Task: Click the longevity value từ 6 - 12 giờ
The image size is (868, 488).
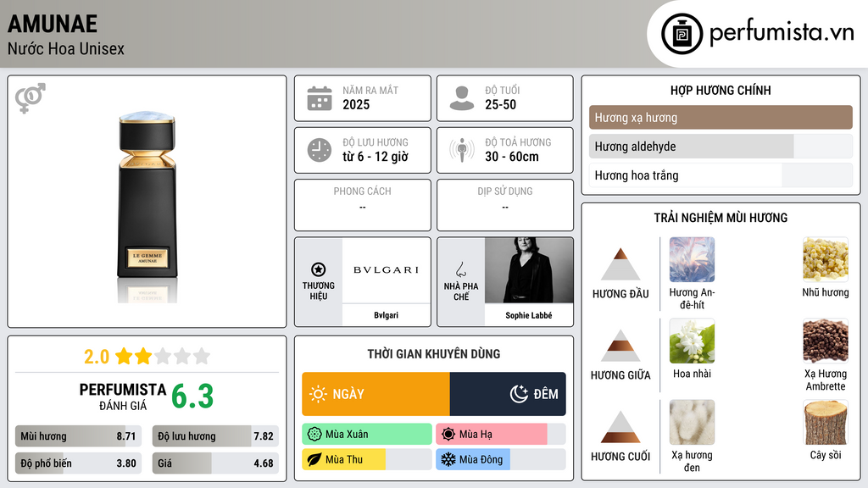Action: [x=376, y=157]
